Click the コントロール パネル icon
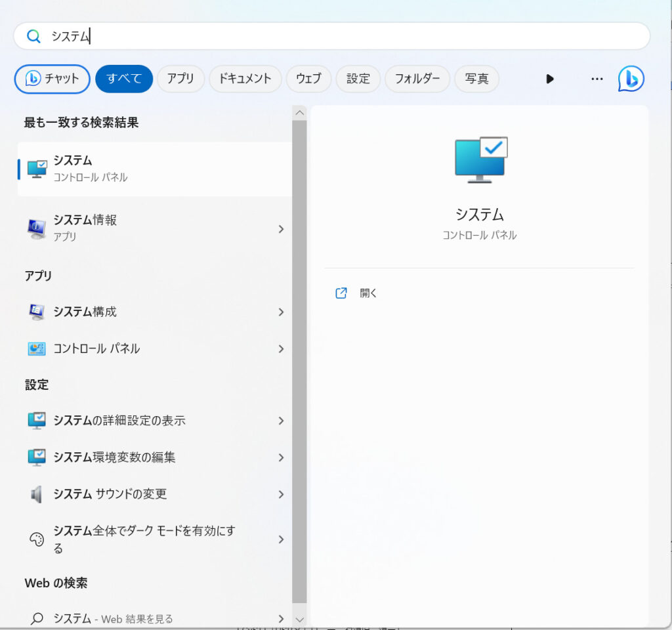This screenshot has width=672, height=630. click(x=37, y=349)
